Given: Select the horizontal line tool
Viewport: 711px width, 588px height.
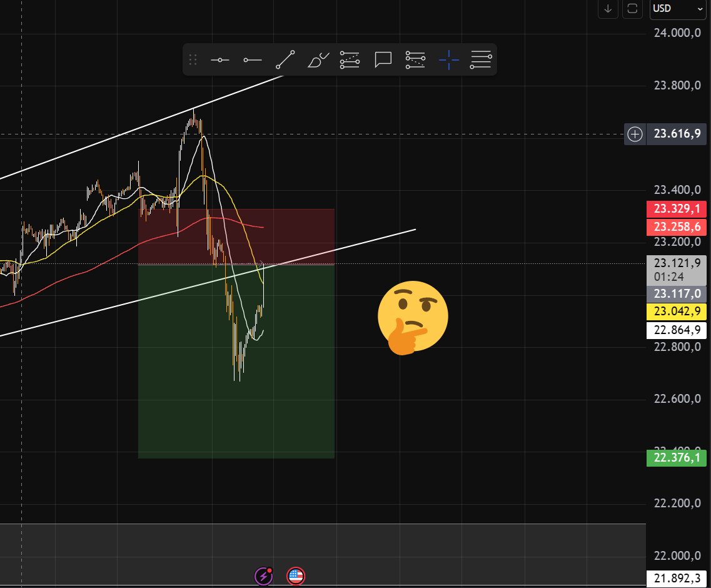Looking at the screenshot, I should click(x=221, y=59).
